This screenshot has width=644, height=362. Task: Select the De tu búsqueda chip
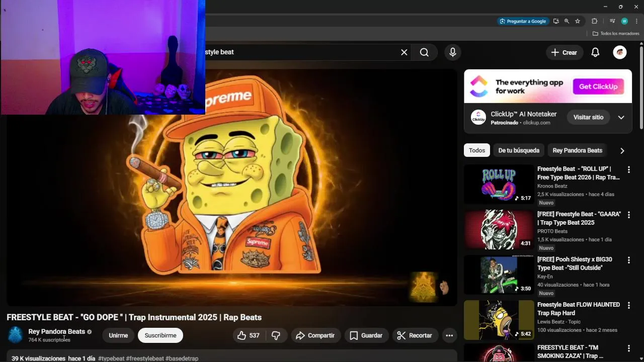519,150
